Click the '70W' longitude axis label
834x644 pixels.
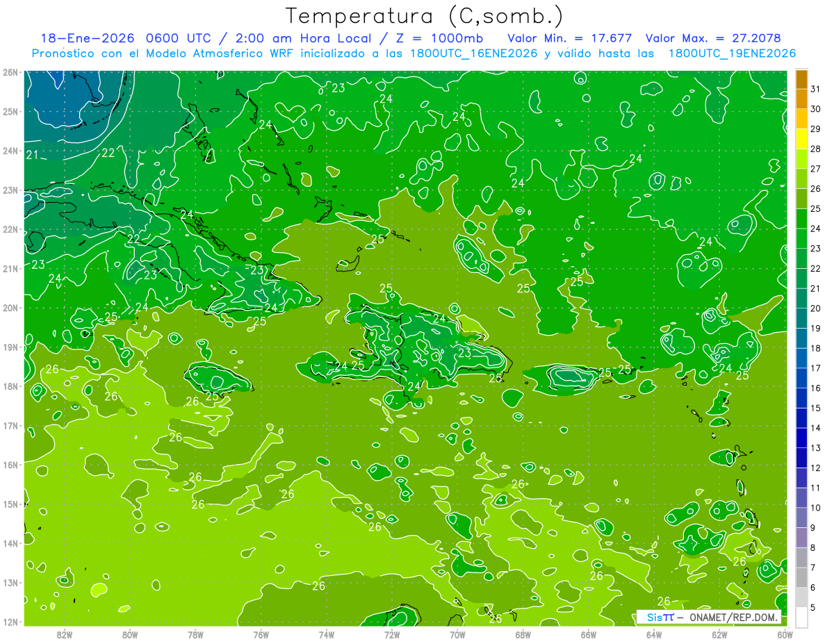point(457,634)
